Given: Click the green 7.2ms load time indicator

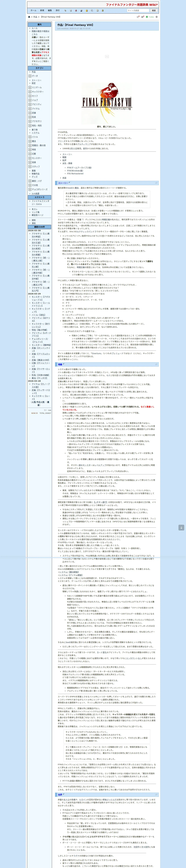Looking at the screenshot, I should coord(150,17).
